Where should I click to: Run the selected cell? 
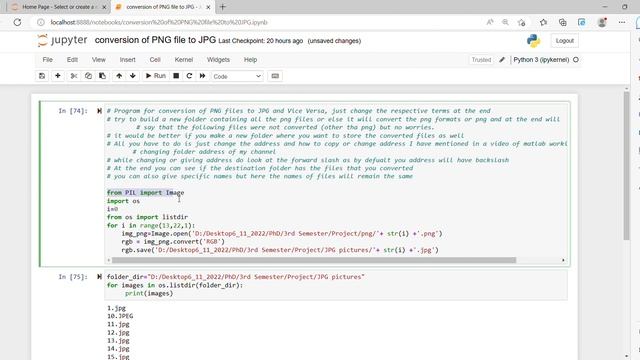point(156,76)
